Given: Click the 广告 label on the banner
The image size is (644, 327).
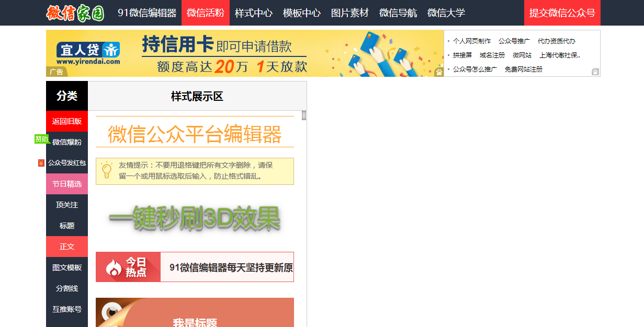Looking at the screenshot, I should [56, 72].
